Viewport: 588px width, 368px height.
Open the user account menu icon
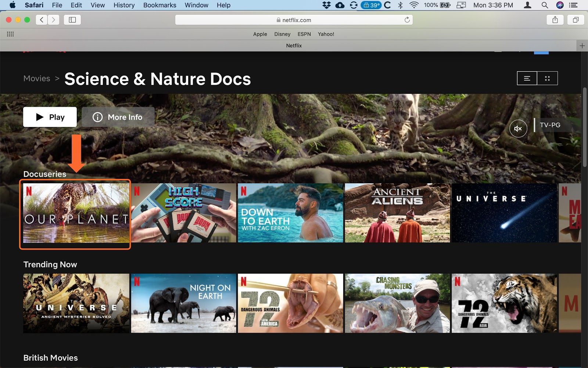click(528, 5)
